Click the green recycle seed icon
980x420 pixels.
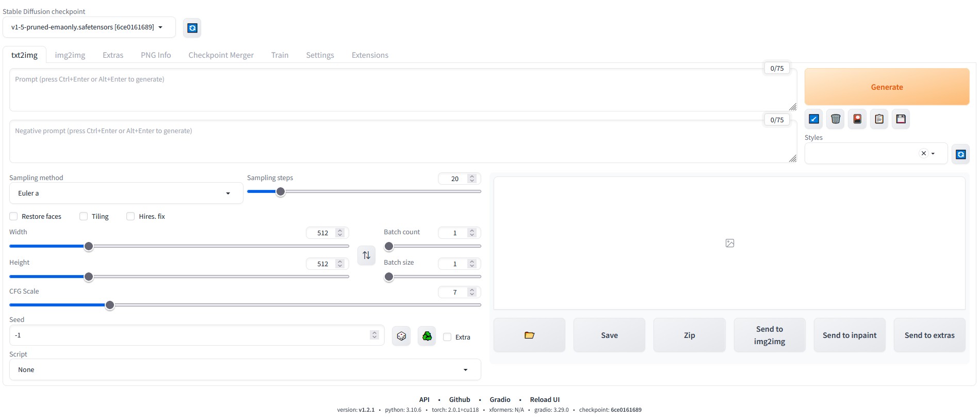click(427, 336)
